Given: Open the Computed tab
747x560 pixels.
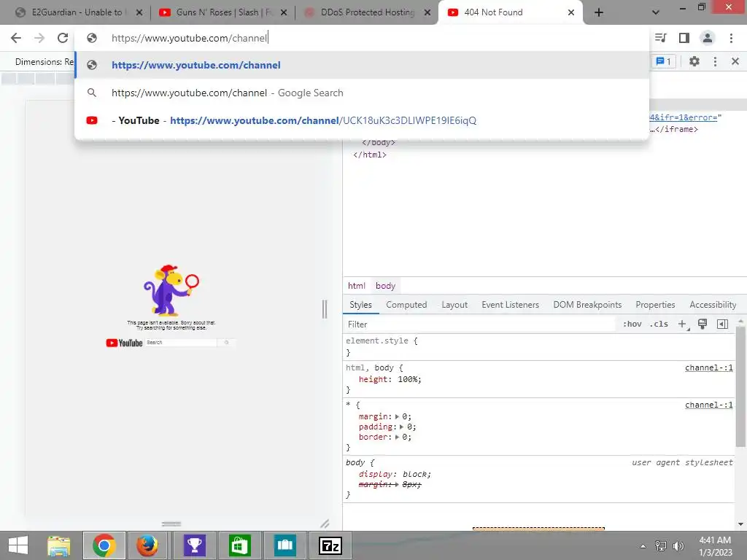Looking at the screenshot, I should (x=406, y=305).
